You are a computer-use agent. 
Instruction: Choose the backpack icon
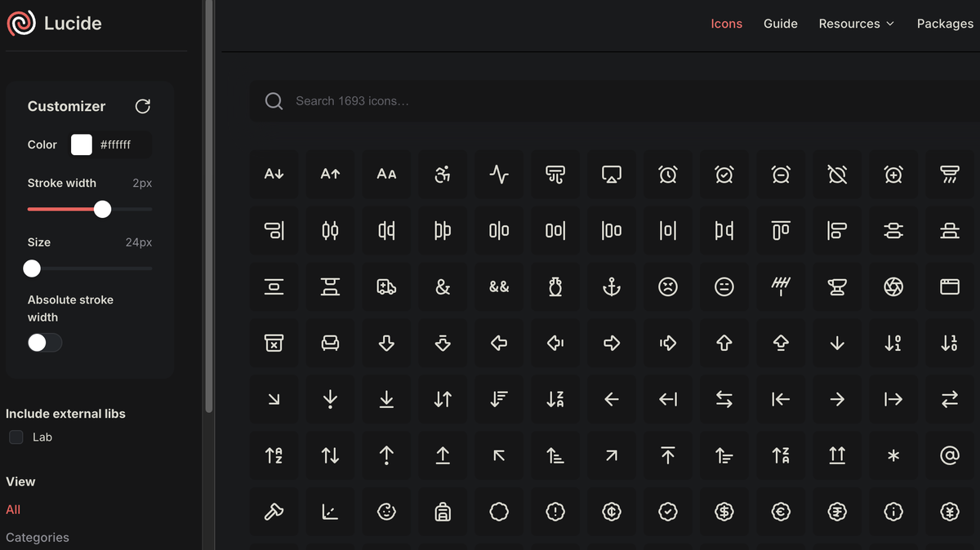(443, 512)
